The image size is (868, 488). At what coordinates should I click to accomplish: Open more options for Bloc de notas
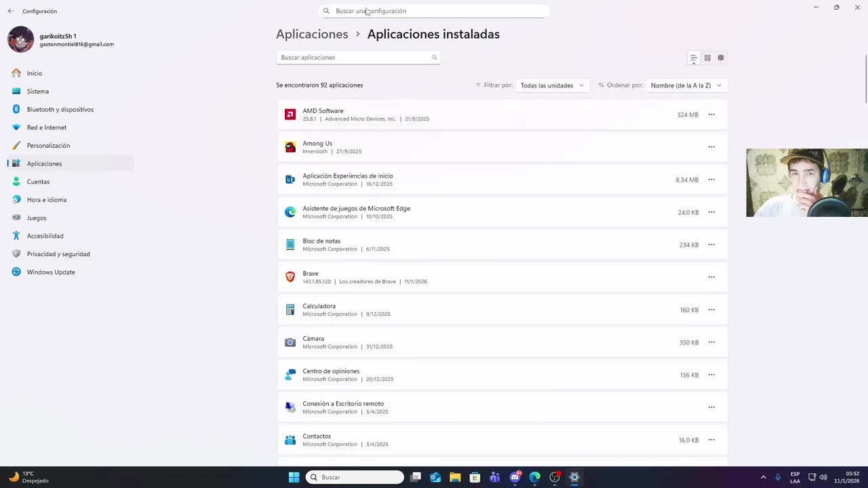tap(711, 245)
